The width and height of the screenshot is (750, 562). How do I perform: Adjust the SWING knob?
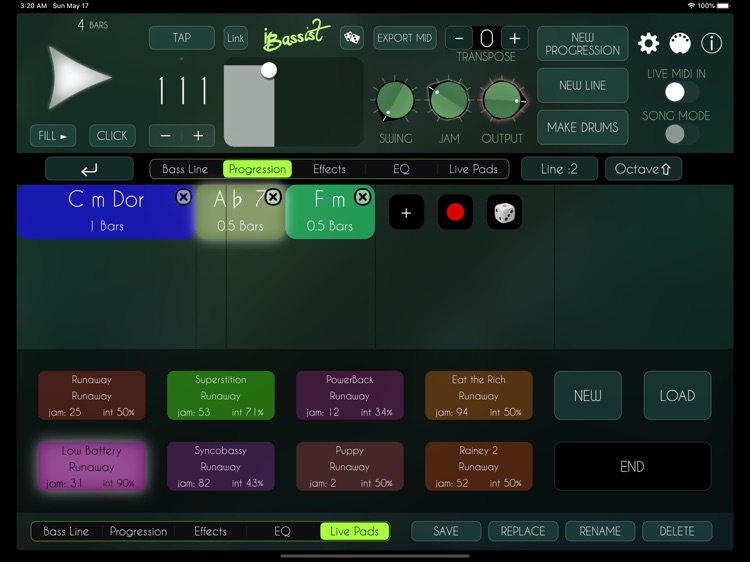[395, 101]
